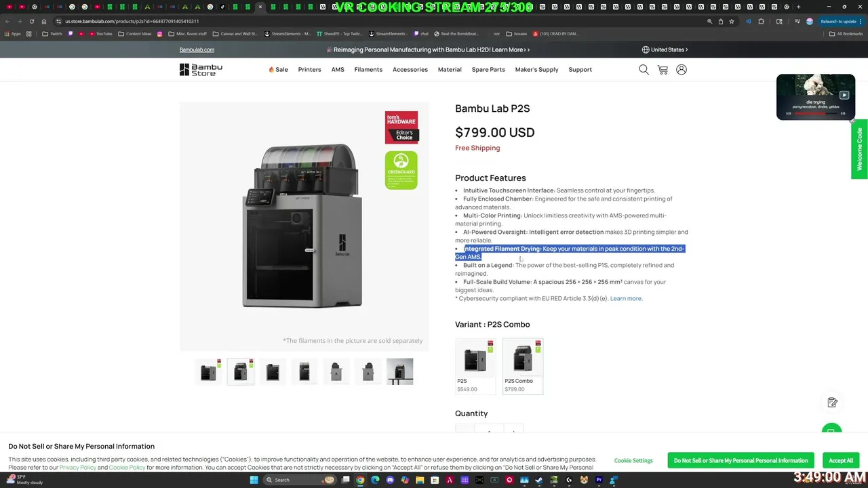Select the P2S variant at $549.00
This screenshot has height=488, width=868.
coord(475,366)
